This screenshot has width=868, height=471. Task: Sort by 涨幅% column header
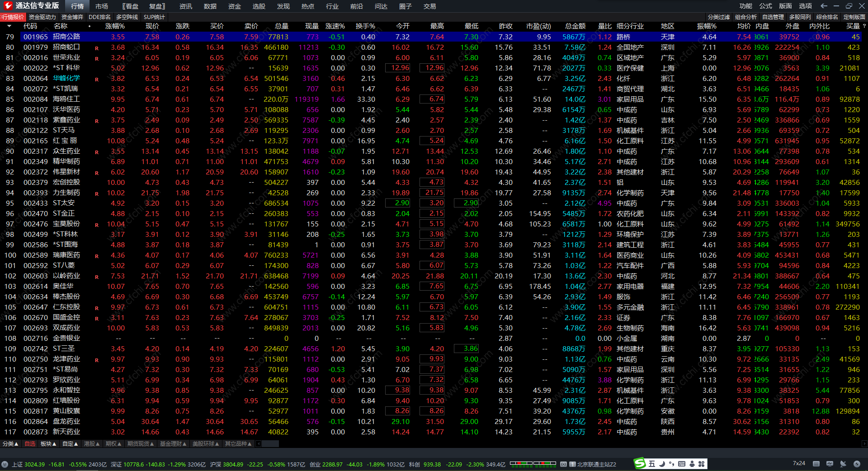click(115, 26)
